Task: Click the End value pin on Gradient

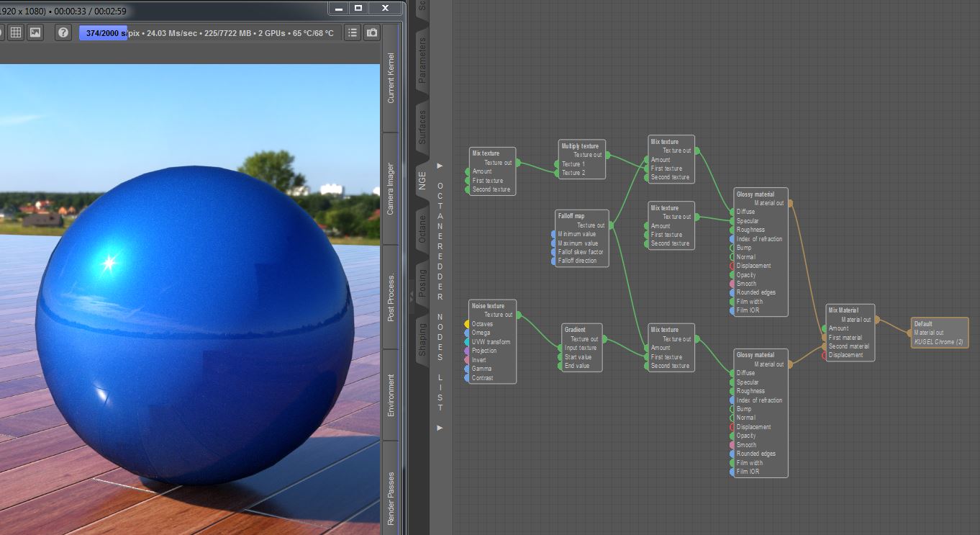Action: click(560, 366)
